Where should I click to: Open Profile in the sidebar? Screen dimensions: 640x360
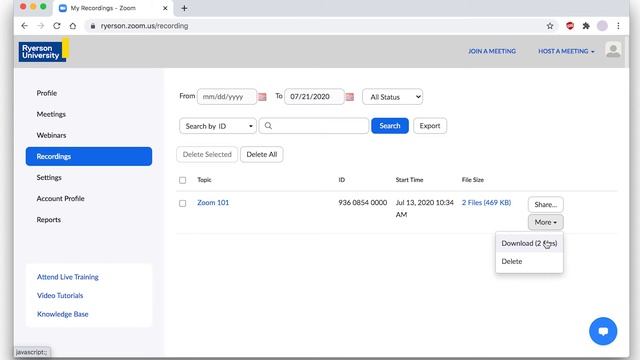pyautogui.click(x=47, y=93)
